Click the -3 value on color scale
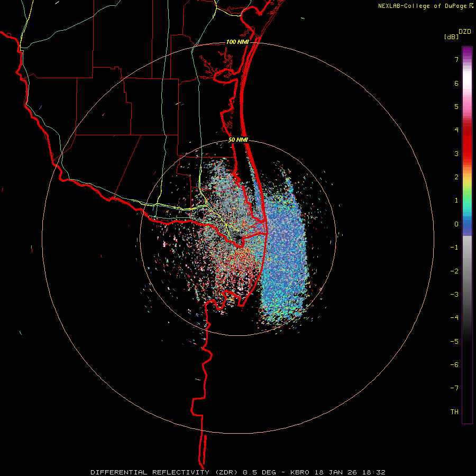The height and width of the screenshot is (476, 476). [x=454, y=295]
